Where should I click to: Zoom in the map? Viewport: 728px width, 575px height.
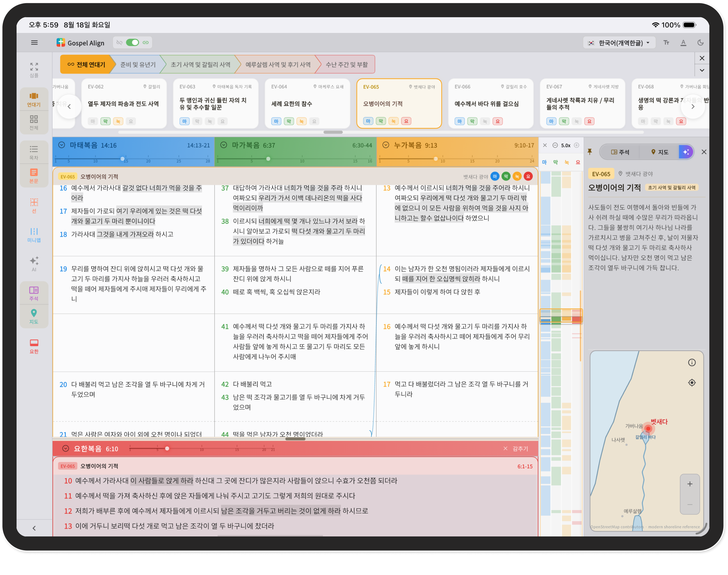pos(690,484)
